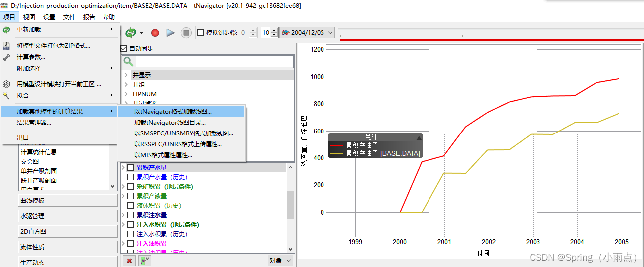The height and width of the screenshot is (267, 644).
Task: Click the wrench icon beside 计算参数
Action: pos(6,57)
